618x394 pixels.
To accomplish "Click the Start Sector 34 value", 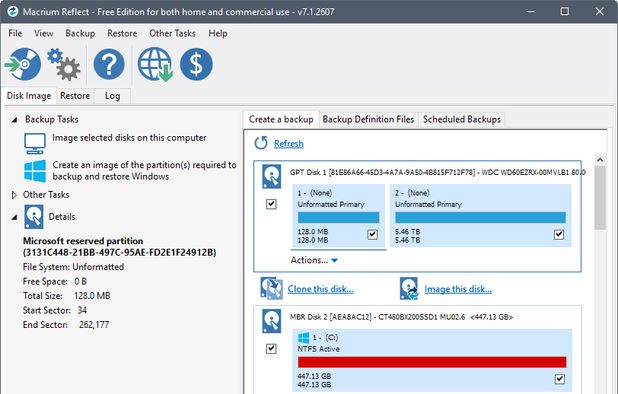I will coord(82,310).
